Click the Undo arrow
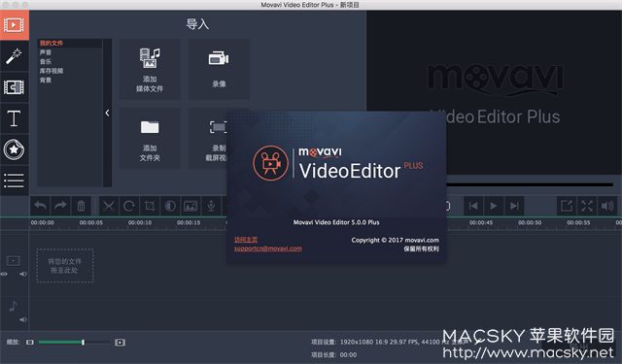This screenshot has width=622, height=364. tap(41, 206)
